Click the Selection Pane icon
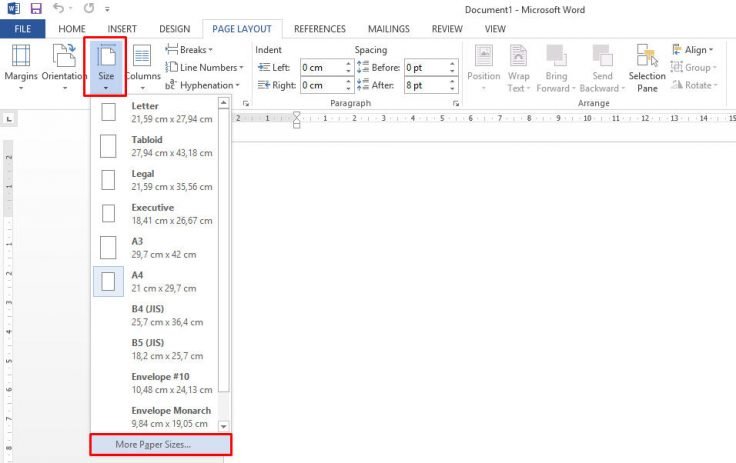The image size is (736, 463). pyautogui.click(x=647, y=58)
